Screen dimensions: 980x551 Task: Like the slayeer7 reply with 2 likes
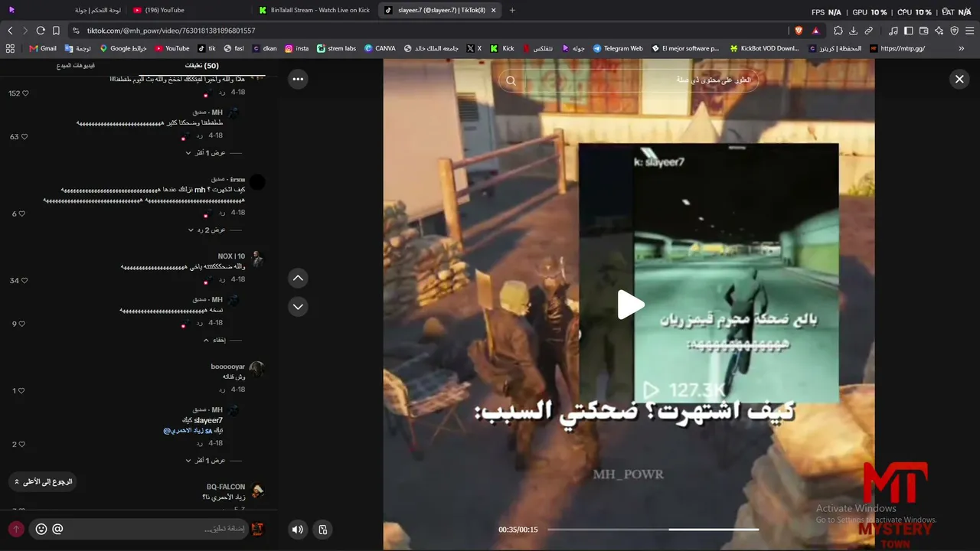click(x=22, y=444)
